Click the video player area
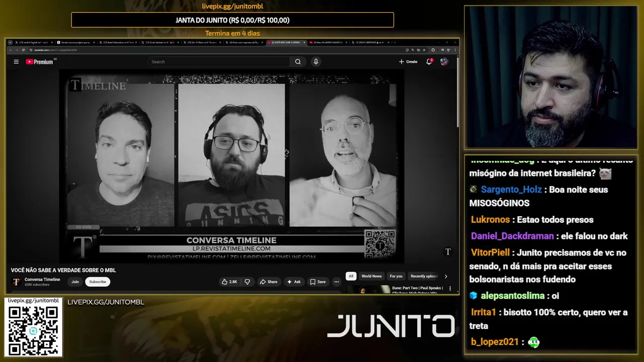 [231, 166]
